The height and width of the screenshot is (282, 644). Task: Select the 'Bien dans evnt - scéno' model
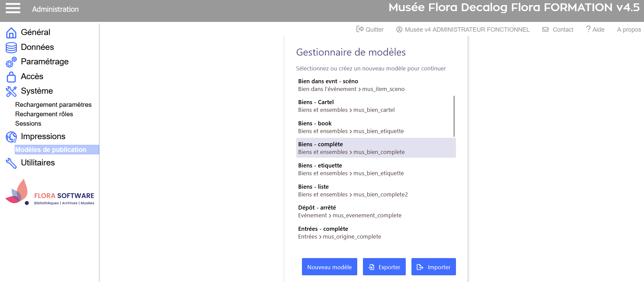[376, 85]
